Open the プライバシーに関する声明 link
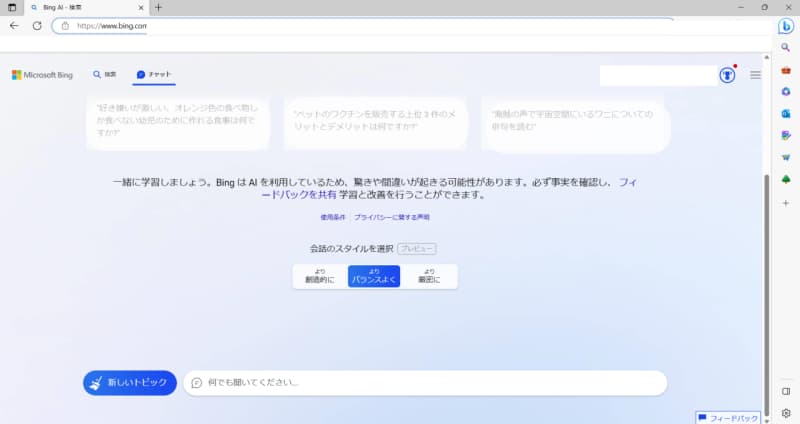800x424 pixels. point(392,217)
